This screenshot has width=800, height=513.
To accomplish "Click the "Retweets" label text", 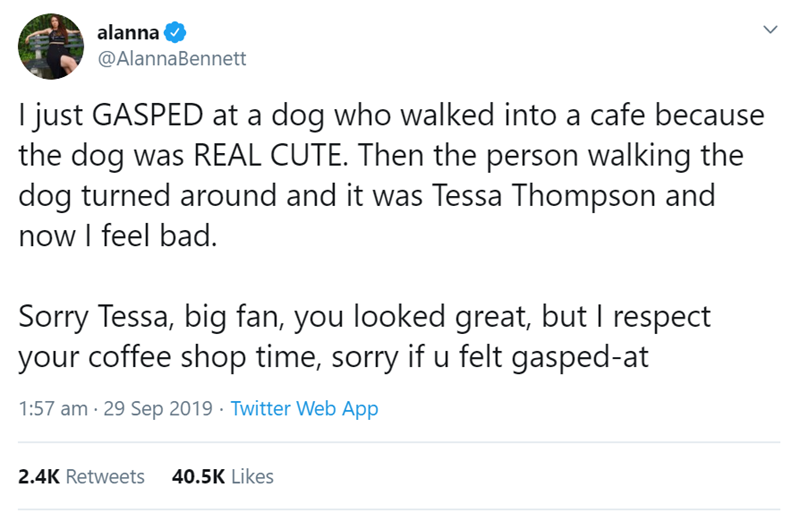I will pos(105,477).
